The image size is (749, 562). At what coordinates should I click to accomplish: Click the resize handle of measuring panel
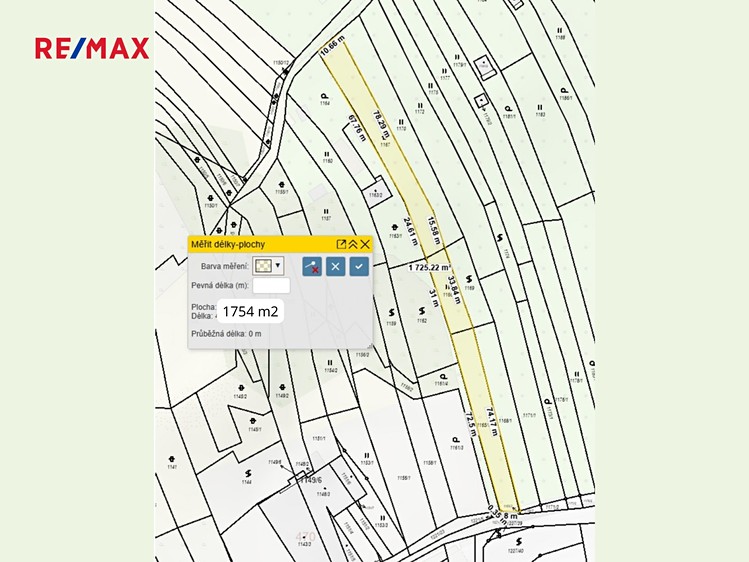[370, 345]
